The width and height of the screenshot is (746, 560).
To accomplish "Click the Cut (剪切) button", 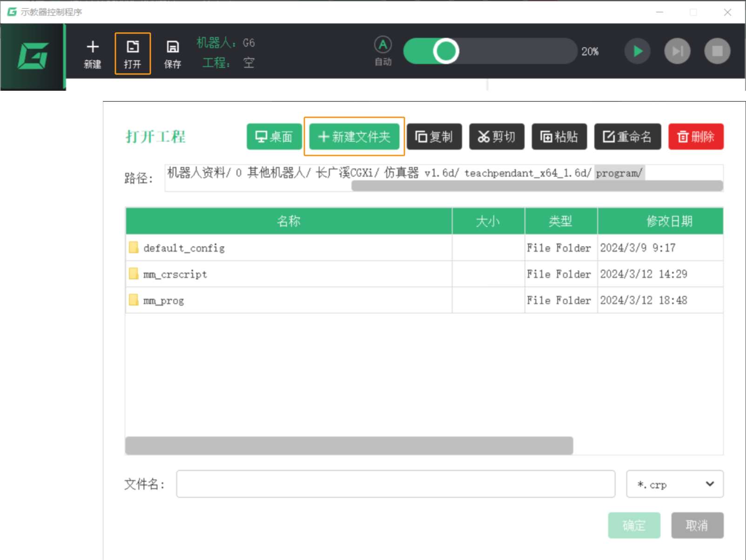I will click(497, 137).
